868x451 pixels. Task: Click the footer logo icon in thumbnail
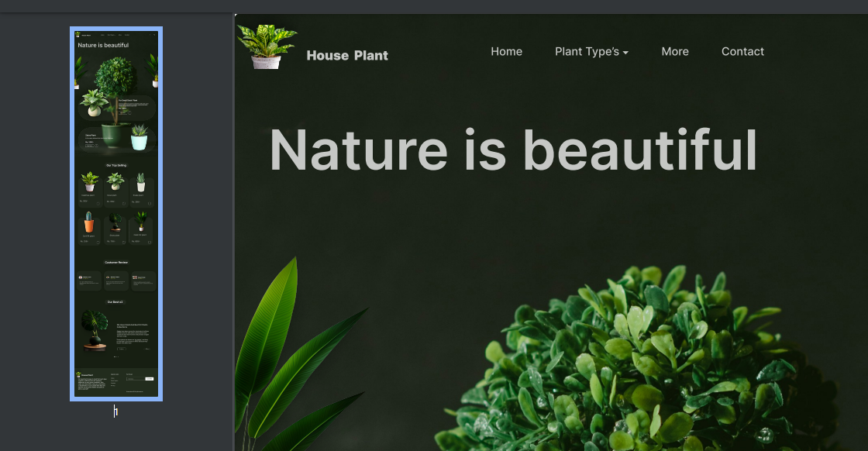[78, 374]
